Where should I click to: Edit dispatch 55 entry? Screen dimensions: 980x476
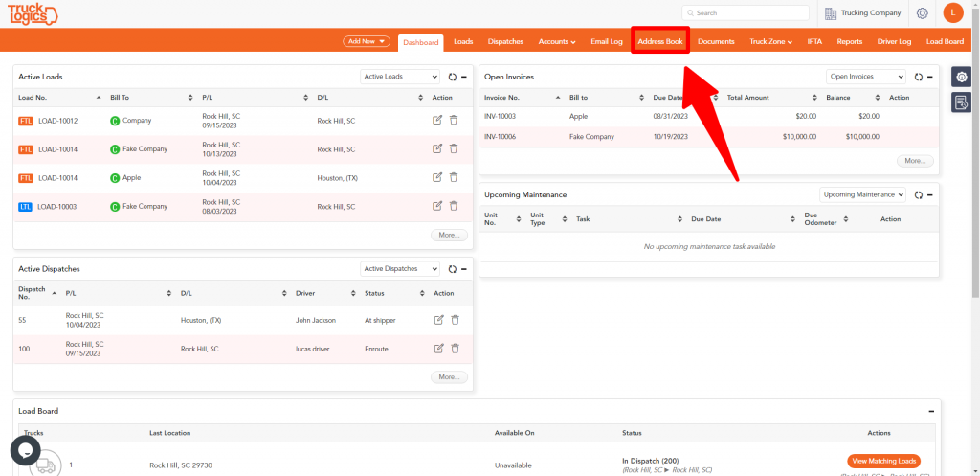[x=438, y=320]
